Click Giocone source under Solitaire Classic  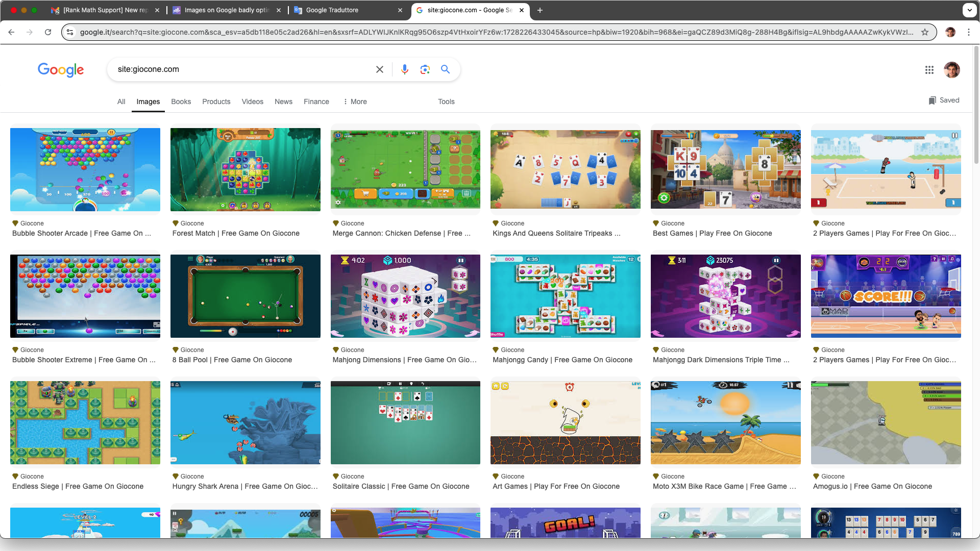click(352, 477)
